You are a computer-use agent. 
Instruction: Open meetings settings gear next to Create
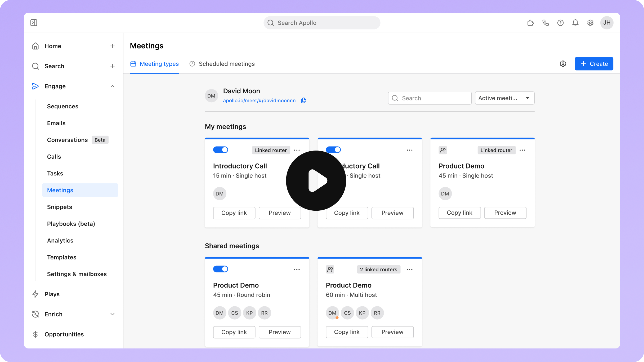[x=563, y=64]
